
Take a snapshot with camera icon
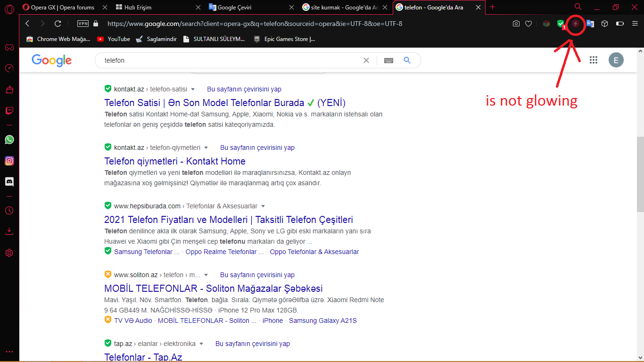pos(516,24)
